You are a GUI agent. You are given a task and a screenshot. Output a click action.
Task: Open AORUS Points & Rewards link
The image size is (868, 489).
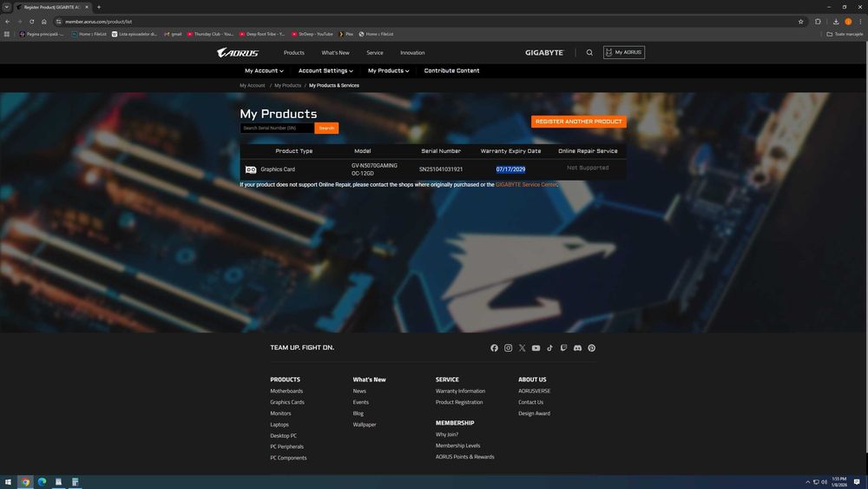(465, 457)
